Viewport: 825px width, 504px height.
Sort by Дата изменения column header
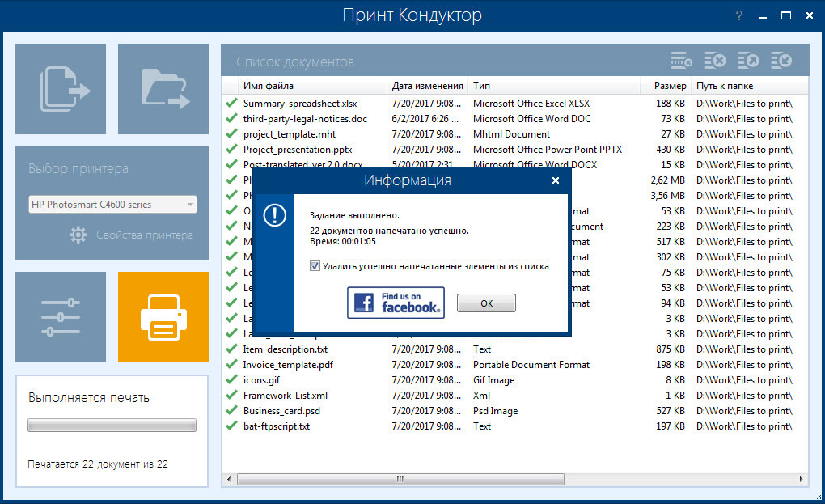click(427, 86)
